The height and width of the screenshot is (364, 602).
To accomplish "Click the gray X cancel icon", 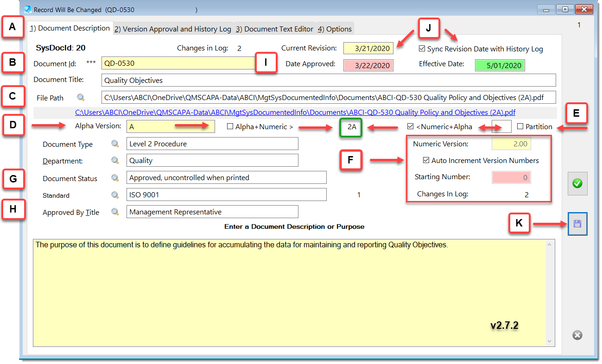I will tap(577, 335).
